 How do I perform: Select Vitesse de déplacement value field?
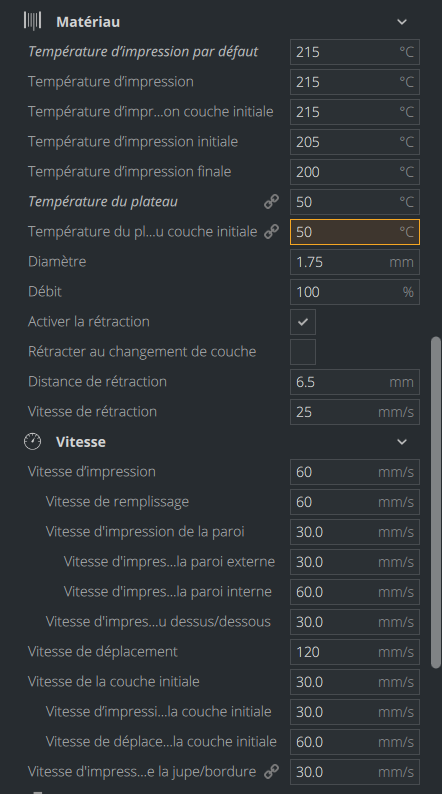point(355,652)
